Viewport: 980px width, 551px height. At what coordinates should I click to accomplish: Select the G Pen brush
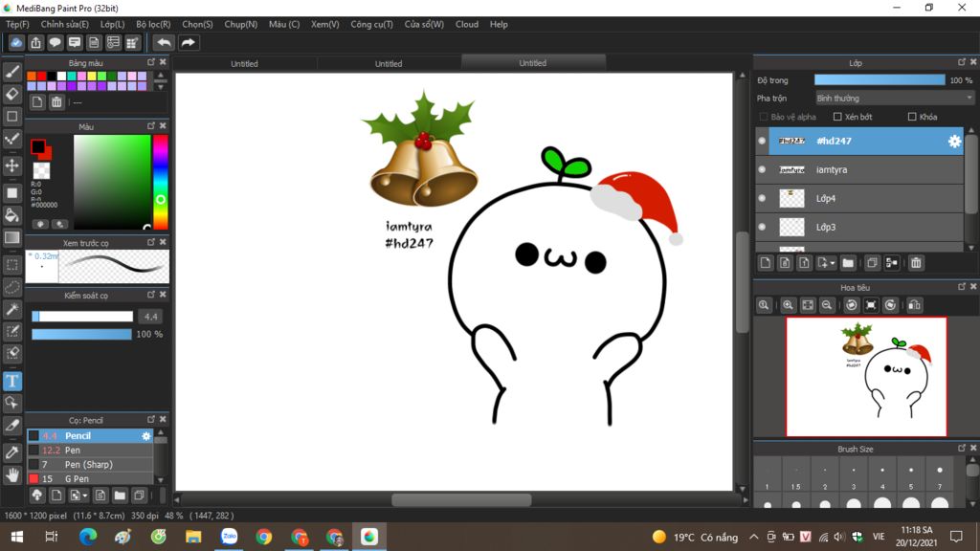click(90, 478)
